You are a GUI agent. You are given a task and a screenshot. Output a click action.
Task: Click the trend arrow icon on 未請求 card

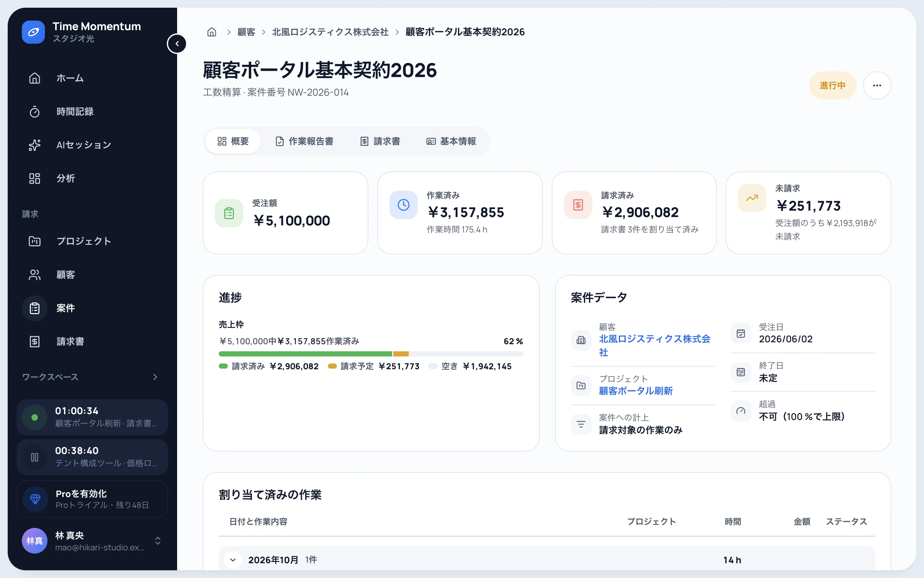coord(752,198)
